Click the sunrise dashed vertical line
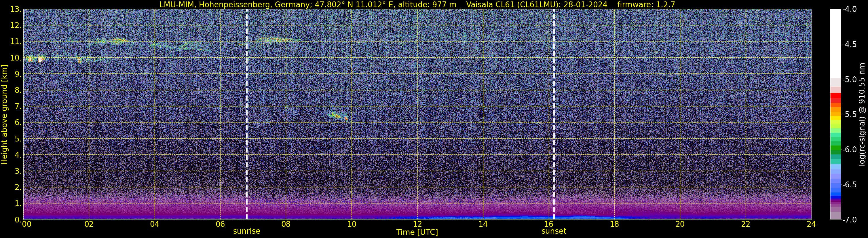 pos(247,114)
